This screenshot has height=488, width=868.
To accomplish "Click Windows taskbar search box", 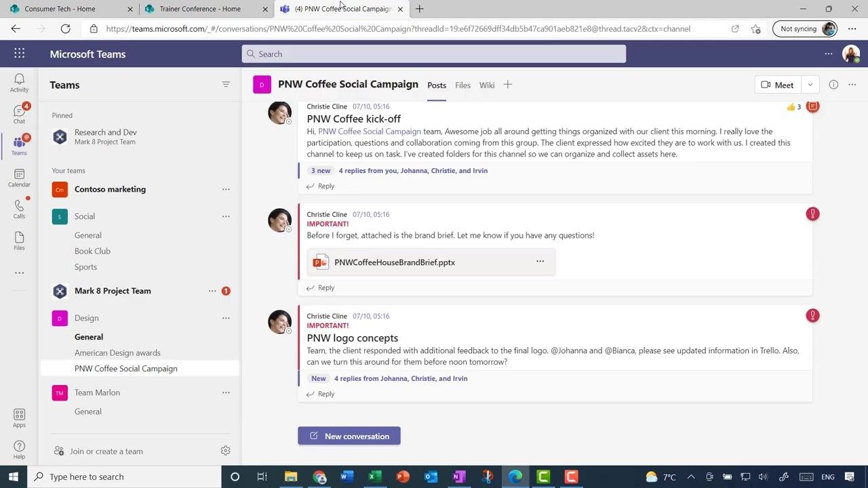I will 124,476.
